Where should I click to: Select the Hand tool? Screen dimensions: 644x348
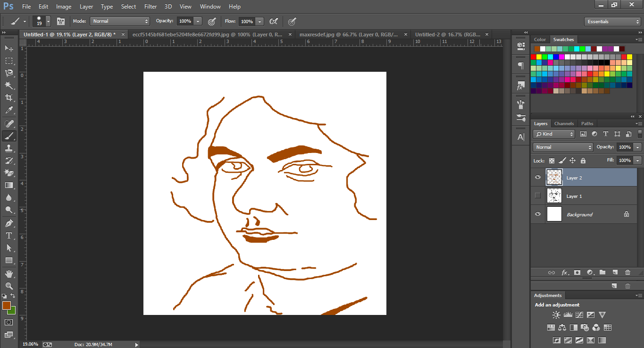pos(9,273)
